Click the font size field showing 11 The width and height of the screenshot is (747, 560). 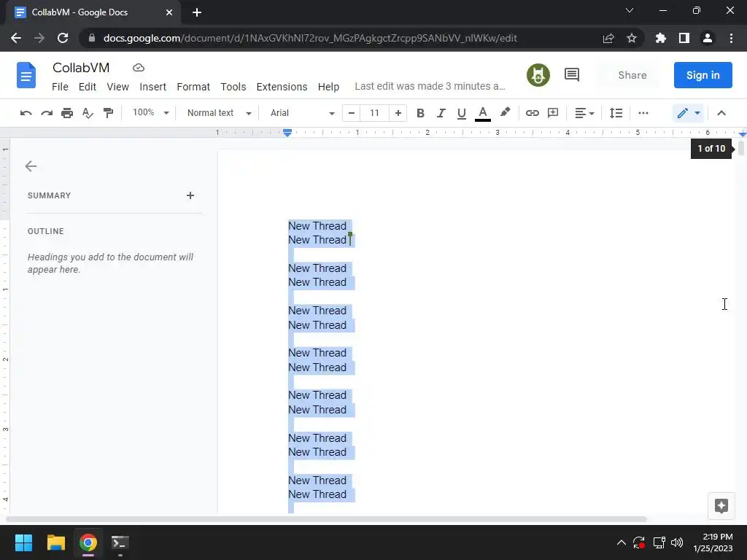(374, 113)
